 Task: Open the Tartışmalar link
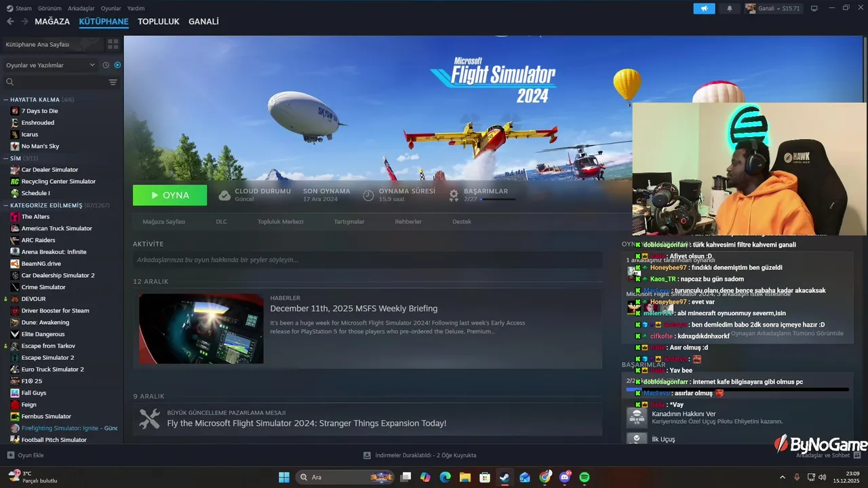pos(349,222)
